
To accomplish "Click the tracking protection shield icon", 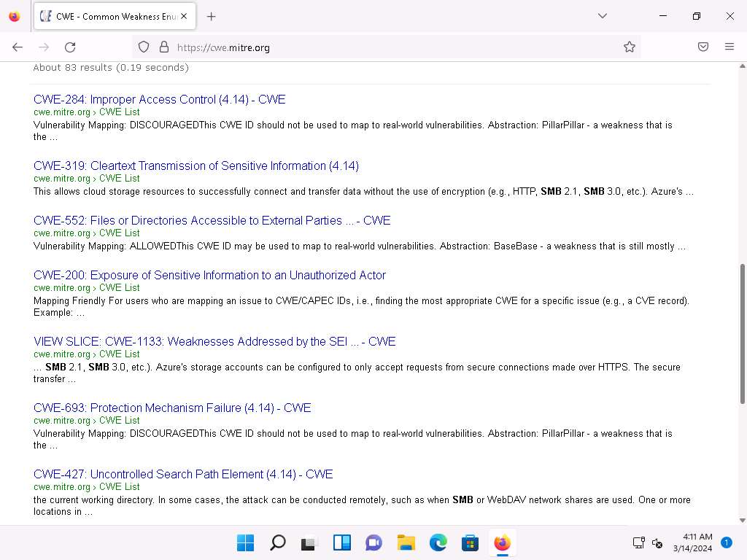I will [x=144, y=47].
